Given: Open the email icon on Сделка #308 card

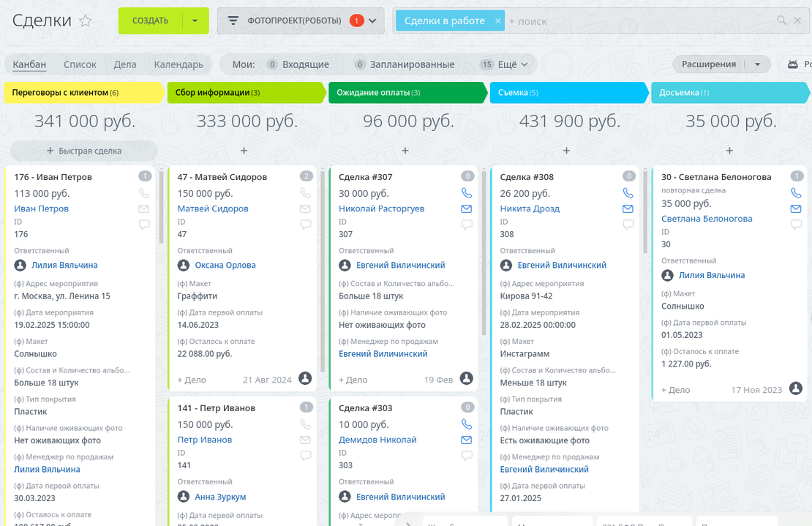Looking at the screenshot, I should (628, 208).
